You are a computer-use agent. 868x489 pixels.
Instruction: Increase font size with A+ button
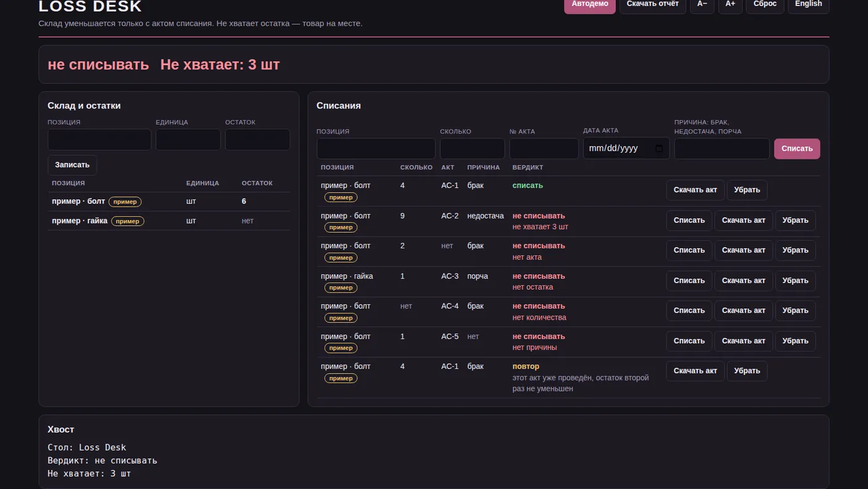tap(730, 4)
